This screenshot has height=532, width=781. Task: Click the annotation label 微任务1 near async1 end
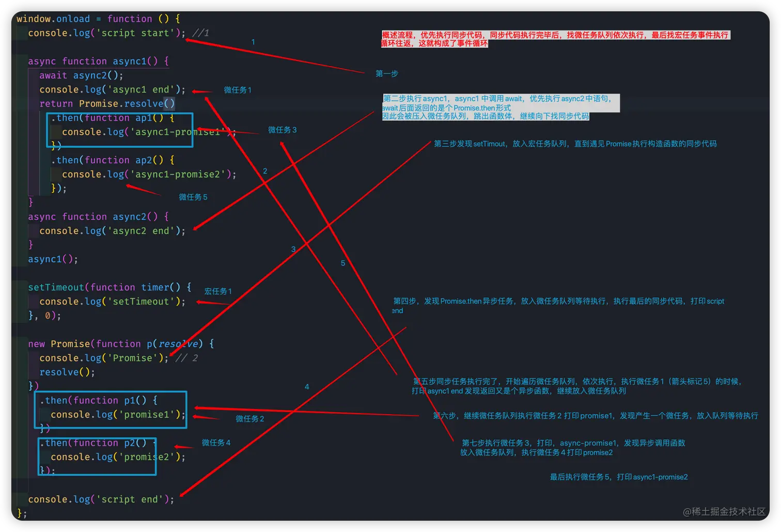(x=237, y=90)
